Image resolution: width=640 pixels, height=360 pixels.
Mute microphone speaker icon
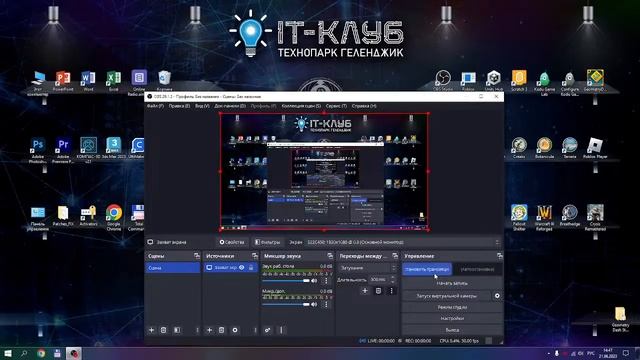pos(314,304)
